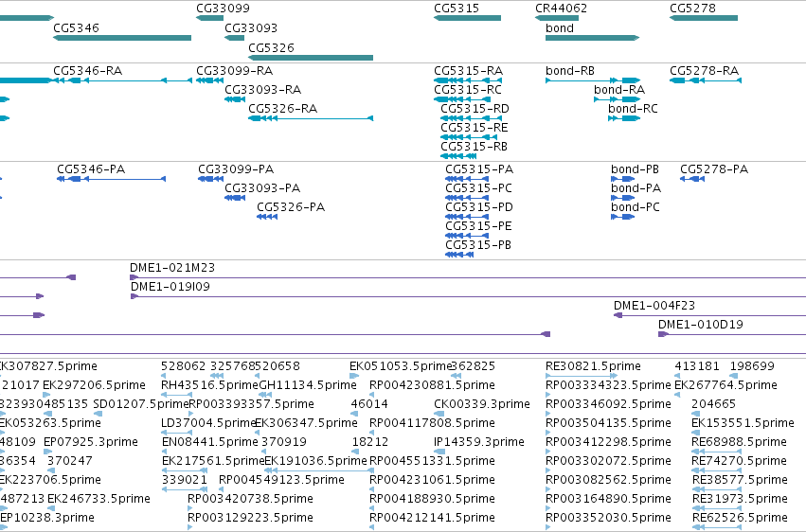Select protein bond-PC
The width and height of the screenshot is (806, 532).
coord(622,217)
